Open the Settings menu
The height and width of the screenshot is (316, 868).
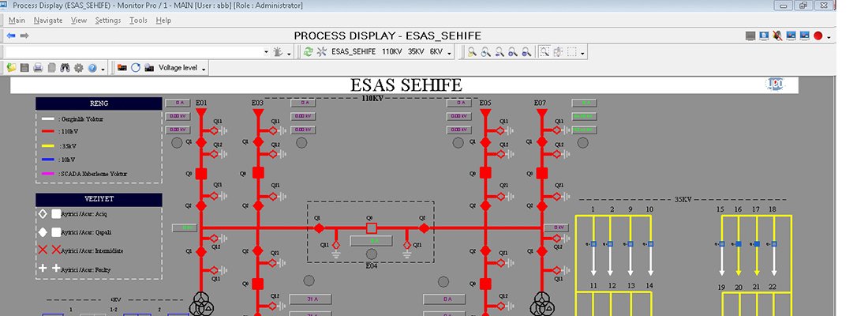(x=108, y=21)
